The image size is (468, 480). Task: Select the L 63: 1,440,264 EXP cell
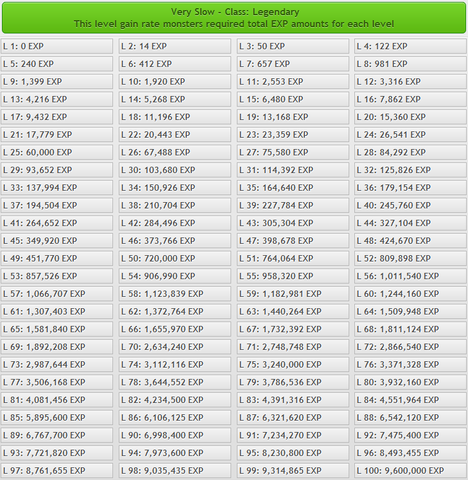point(293,311)
